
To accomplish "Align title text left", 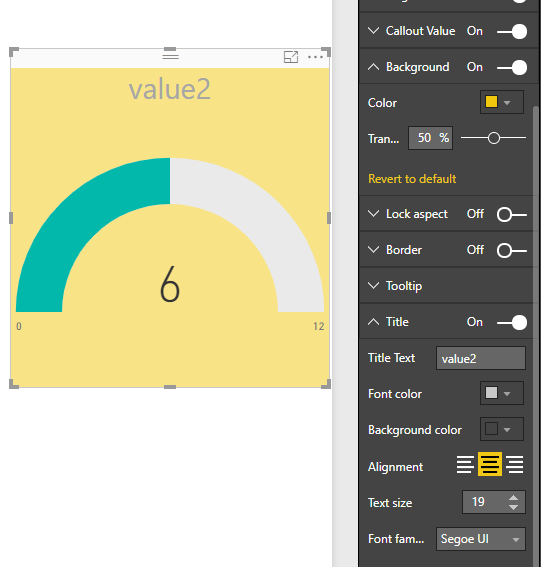I will tap(465, 465).
